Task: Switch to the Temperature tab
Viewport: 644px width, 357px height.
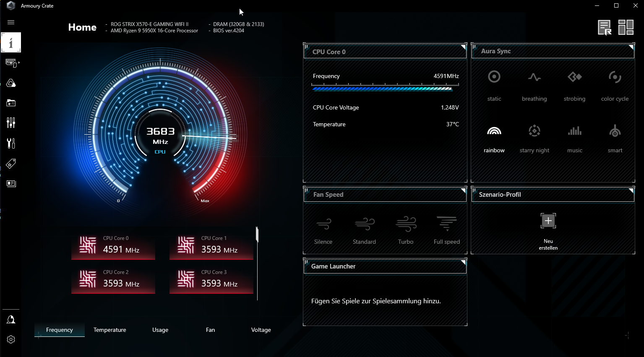Action: coord(110,330)
